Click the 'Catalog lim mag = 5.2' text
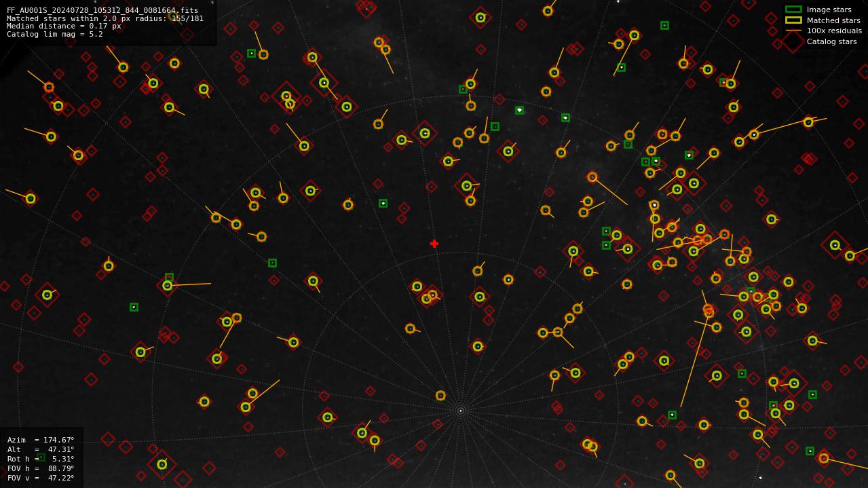 (x=55, y=35)
